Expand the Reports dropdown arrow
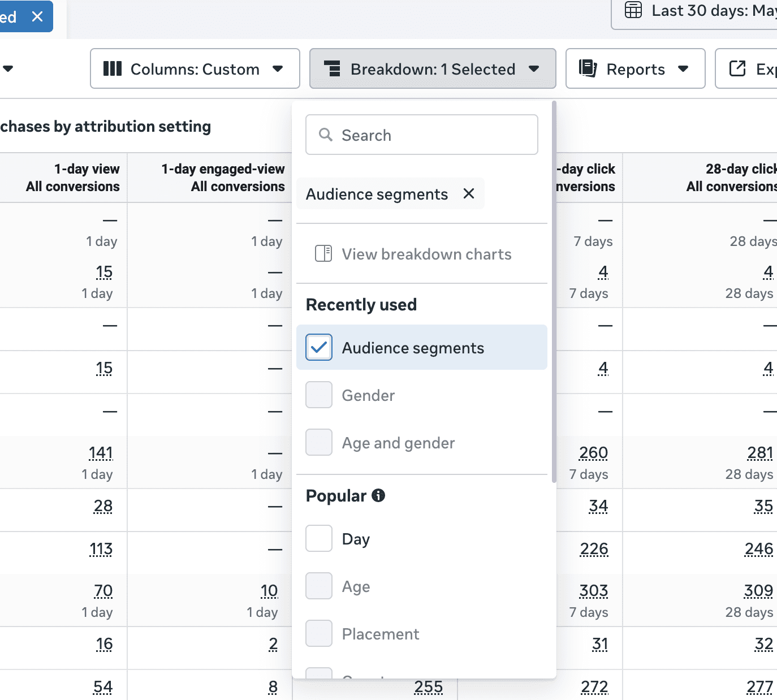777x700 pixels. click(x=683, y=69)
